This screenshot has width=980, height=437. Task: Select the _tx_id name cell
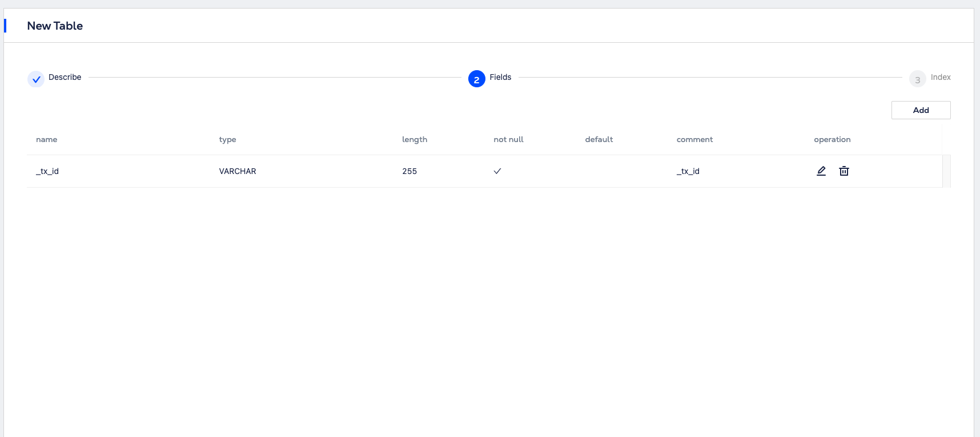(x=47, y=171)
